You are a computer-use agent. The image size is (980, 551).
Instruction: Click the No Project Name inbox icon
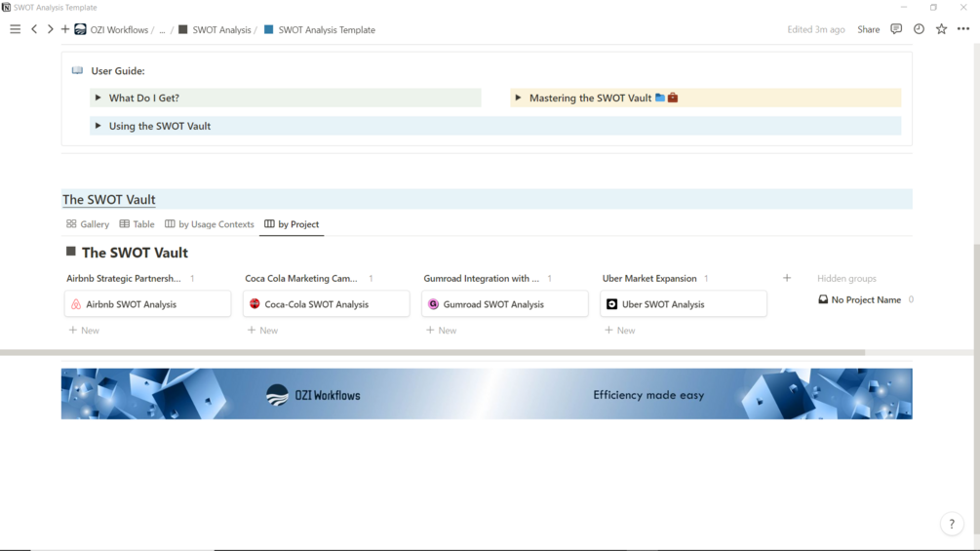823,299
